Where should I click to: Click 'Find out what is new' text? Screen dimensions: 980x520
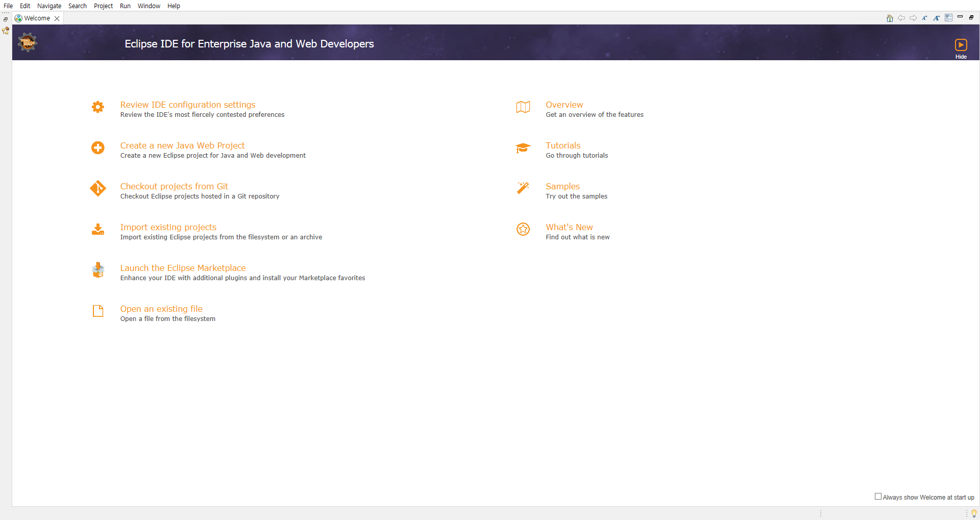[x=577, y=237]
